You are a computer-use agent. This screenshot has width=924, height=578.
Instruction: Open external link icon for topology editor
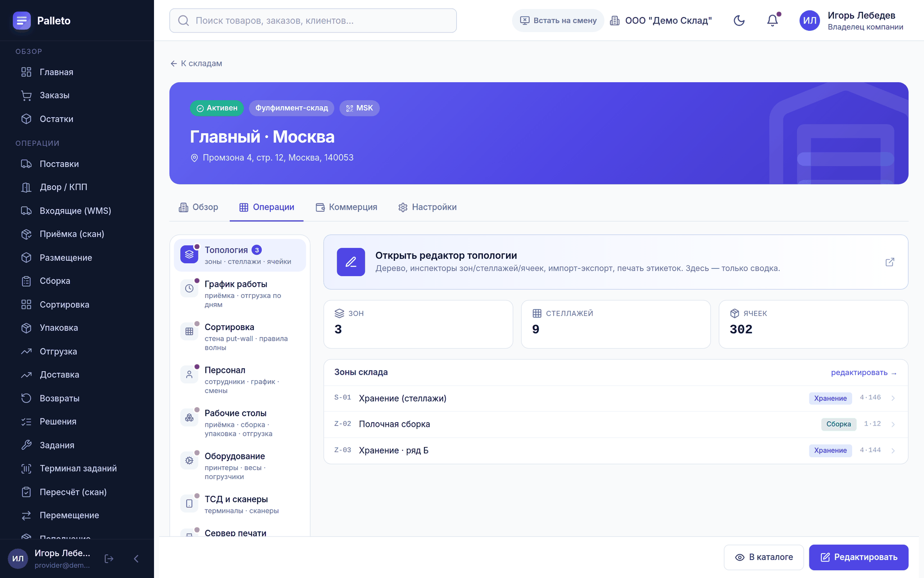click(890, 262)
